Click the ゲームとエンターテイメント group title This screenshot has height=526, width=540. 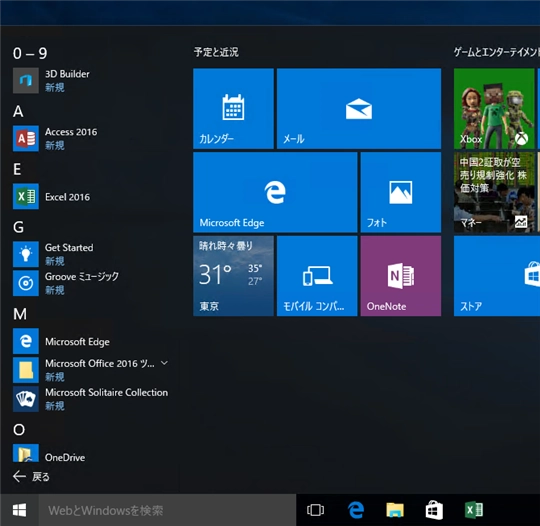click(497, 52)
